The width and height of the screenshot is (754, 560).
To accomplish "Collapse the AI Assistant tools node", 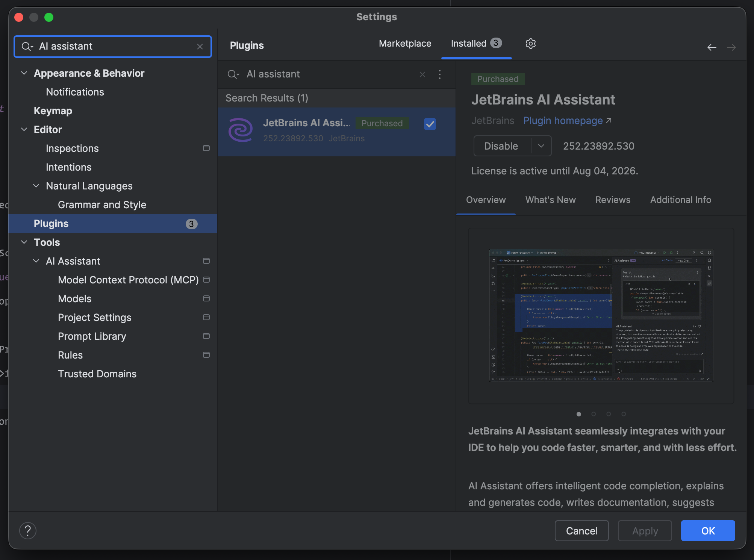I will 36,261.
